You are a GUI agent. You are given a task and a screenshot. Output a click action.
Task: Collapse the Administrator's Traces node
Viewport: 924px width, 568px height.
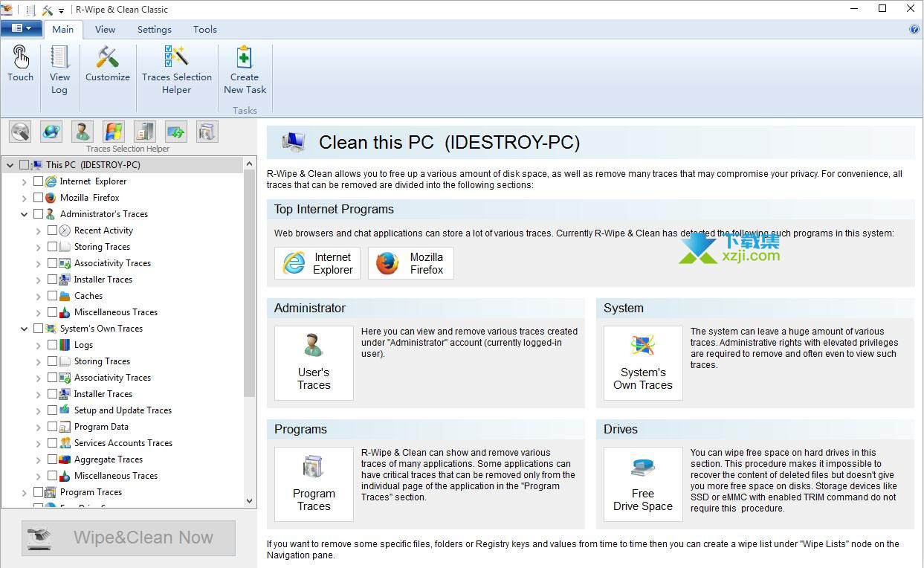pyautogui.click(x=25, y=214)
